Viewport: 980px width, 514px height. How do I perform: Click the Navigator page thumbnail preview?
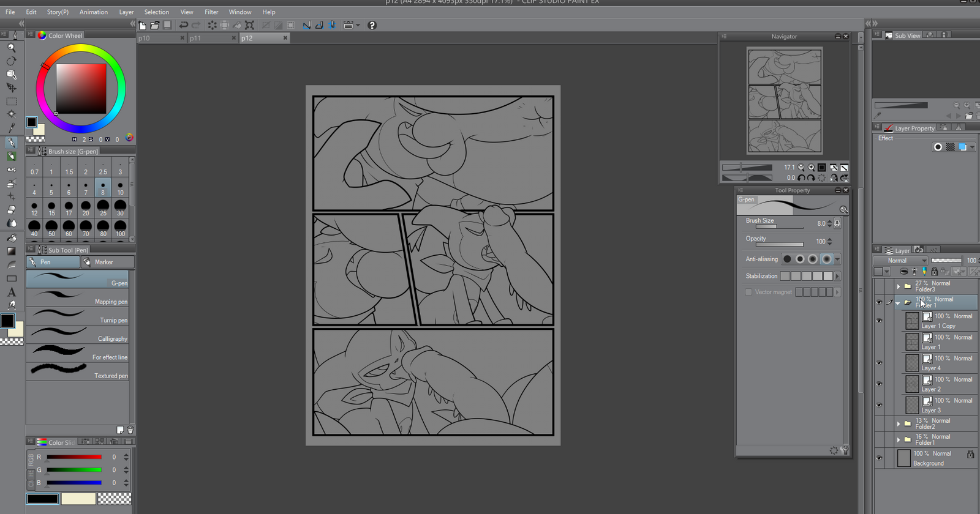[x=785, y=101]
